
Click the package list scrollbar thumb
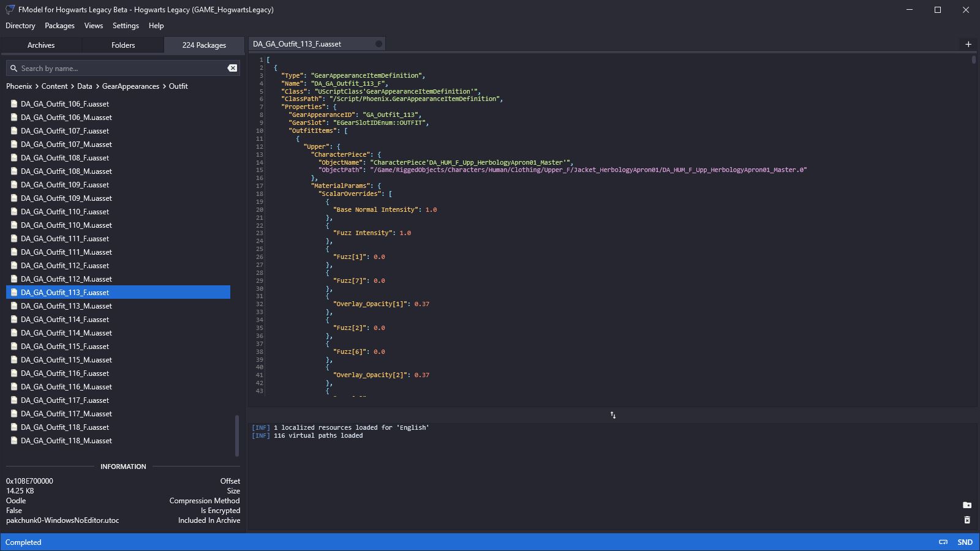(x=237, y=436)
